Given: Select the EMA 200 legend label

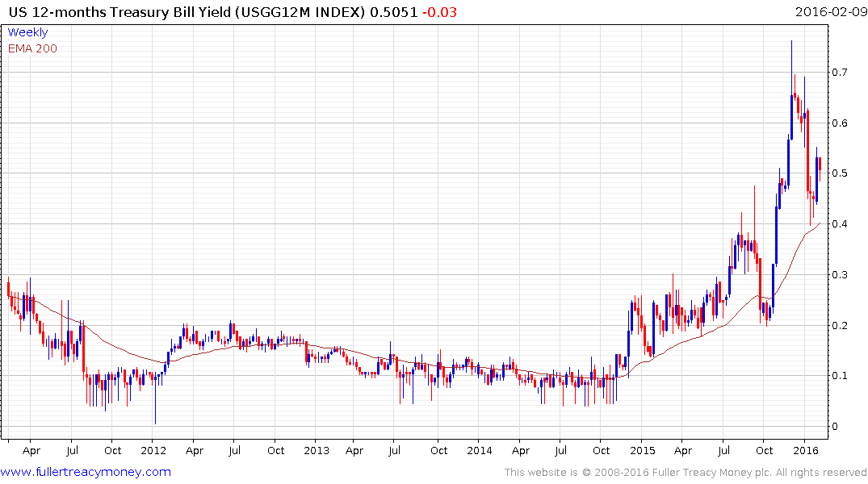Looking at the screenshot, I should pos(32,48).
